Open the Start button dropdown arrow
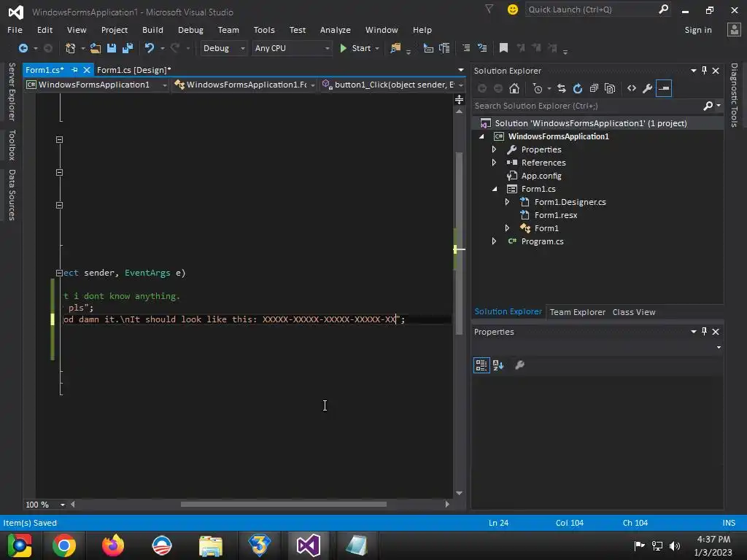Screen dimensions: 747x560 coord(377,49)
